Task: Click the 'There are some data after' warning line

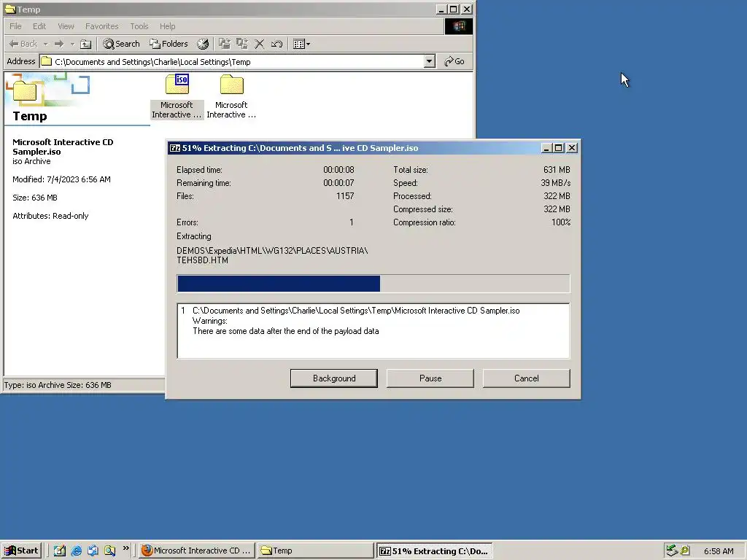Action: click(x=286, y=331)
